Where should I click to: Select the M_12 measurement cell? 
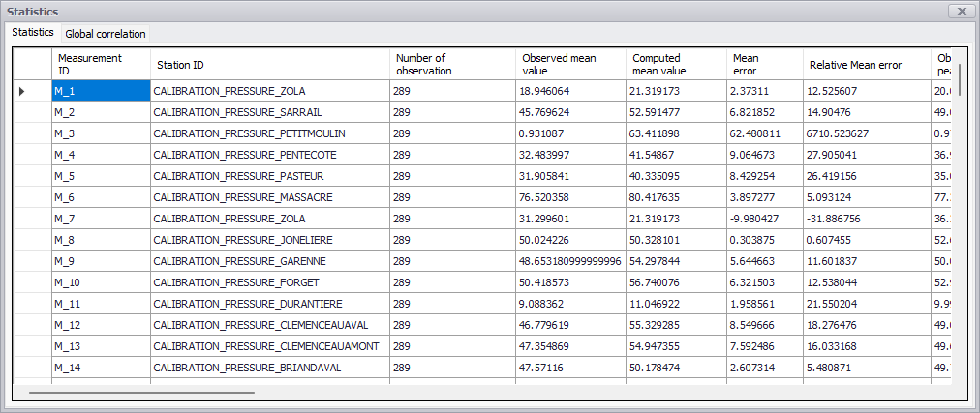101,325
